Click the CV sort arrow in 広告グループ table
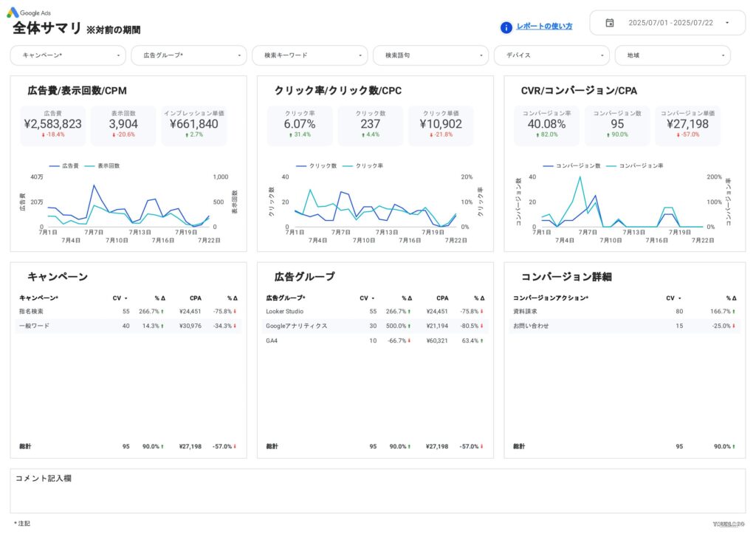756x534 pixels. [x=371, y=298]
